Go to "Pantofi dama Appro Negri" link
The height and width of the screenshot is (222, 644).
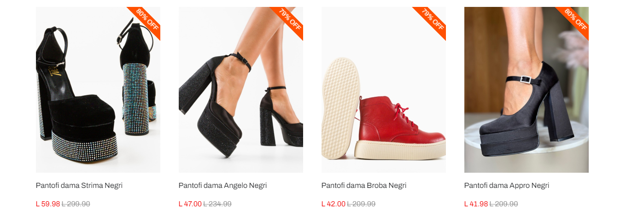click(x=507, y=186)
